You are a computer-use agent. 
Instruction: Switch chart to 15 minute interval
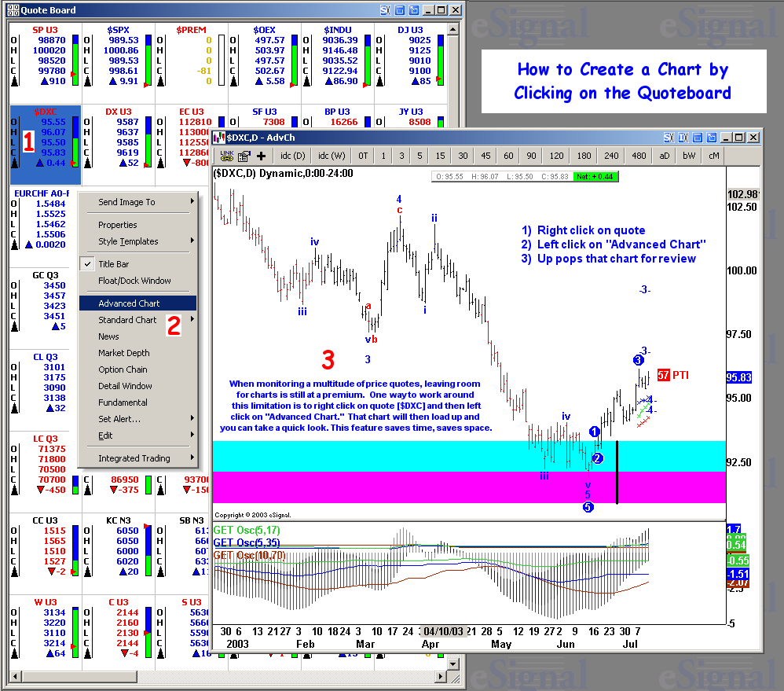click(x=440, y=156)
